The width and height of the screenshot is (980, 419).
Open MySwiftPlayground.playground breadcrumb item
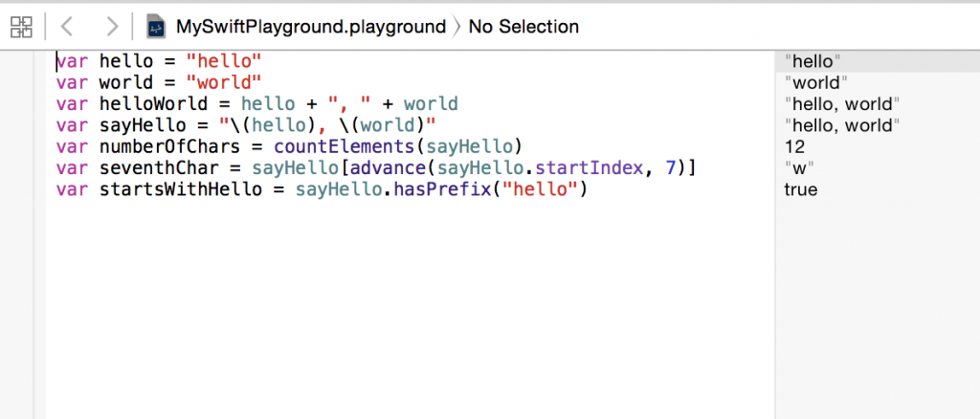click(311, 27)
